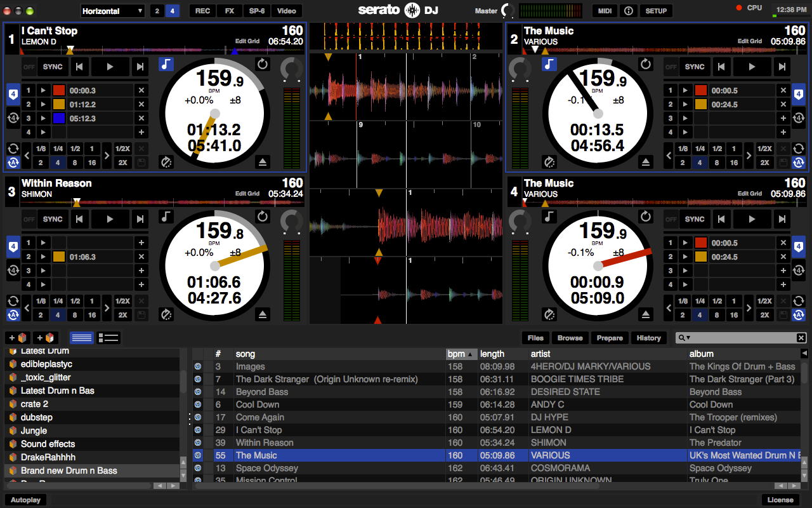Sort library by bpm column
The height and width of the screenshot is (508, 812).
tap(461, 354)
